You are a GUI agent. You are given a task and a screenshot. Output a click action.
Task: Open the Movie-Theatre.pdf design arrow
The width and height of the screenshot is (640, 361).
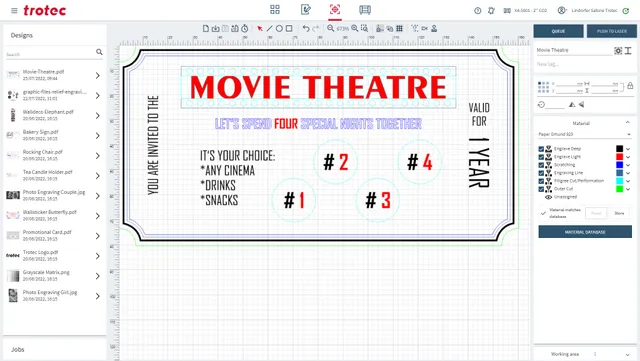98,75
